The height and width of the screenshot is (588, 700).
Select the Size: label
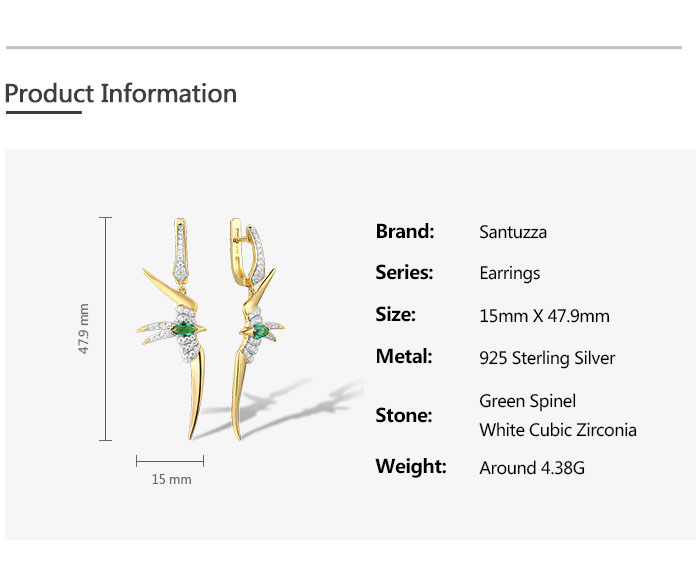396,315
